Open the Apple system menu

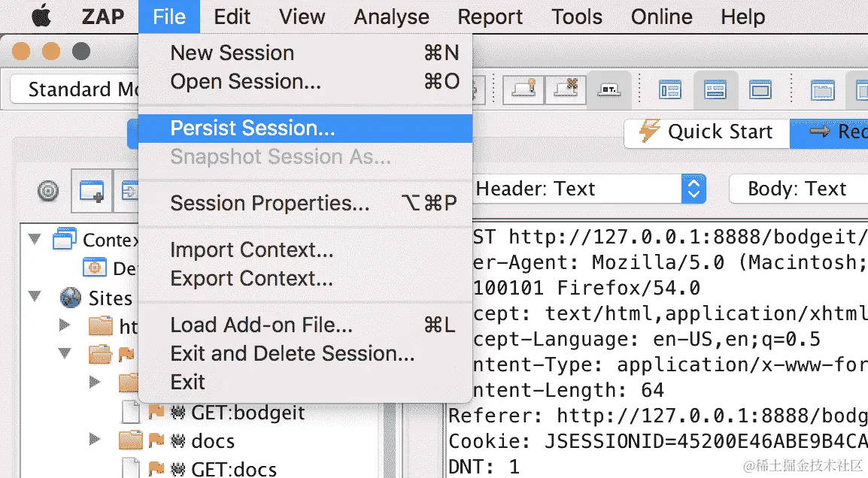pyautogui.click(x=41, y=17)
